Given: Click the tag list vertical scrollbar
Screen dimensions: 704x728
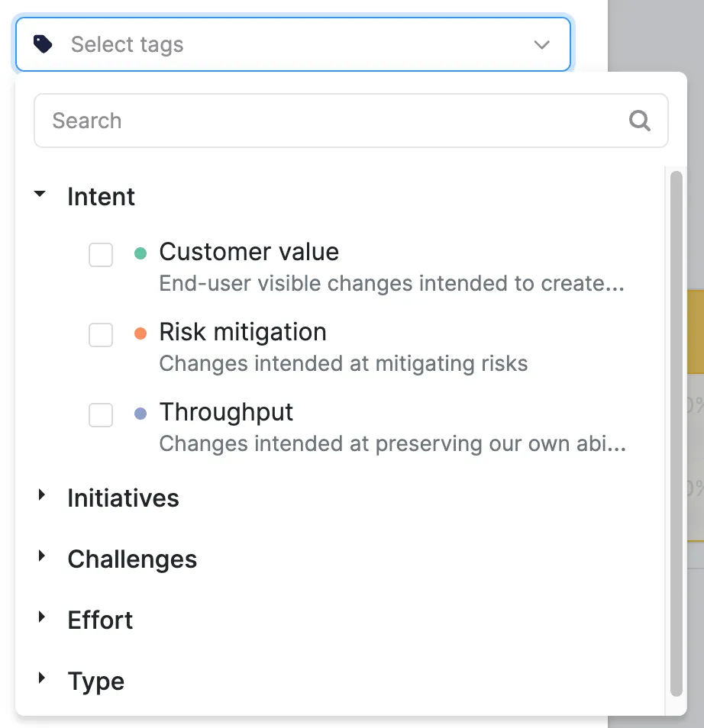Looking at the screenshot, I should (676, 433).
